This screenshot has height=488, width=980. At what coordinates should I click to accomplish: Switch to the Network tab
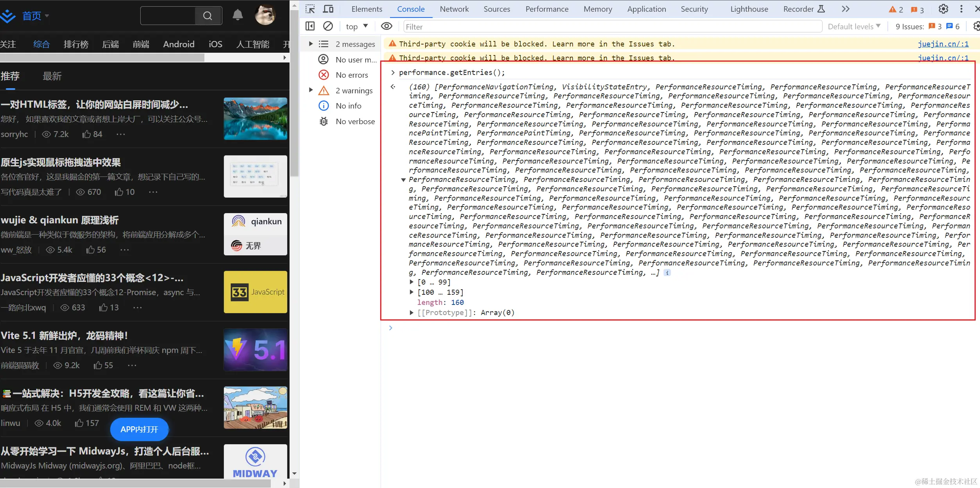[x=454, y=9]
